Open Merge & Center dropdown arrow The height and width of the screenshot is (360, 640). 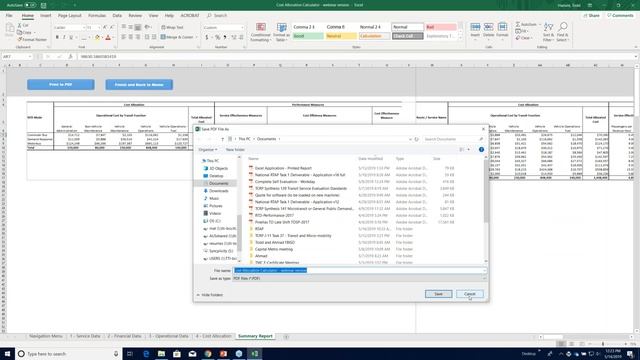[x=196, y=37]
